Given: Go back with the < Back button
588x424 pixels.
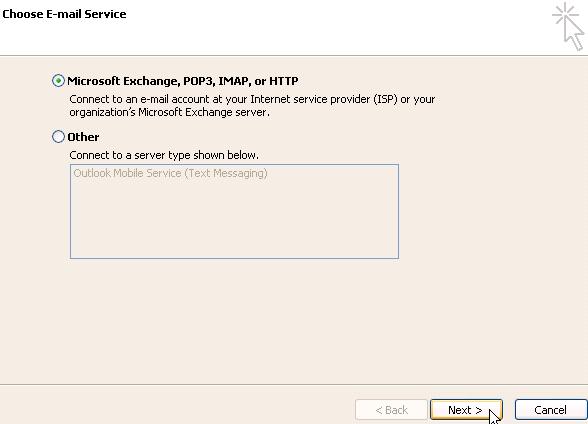Looking at the screenshot, I should pos(391,410).
